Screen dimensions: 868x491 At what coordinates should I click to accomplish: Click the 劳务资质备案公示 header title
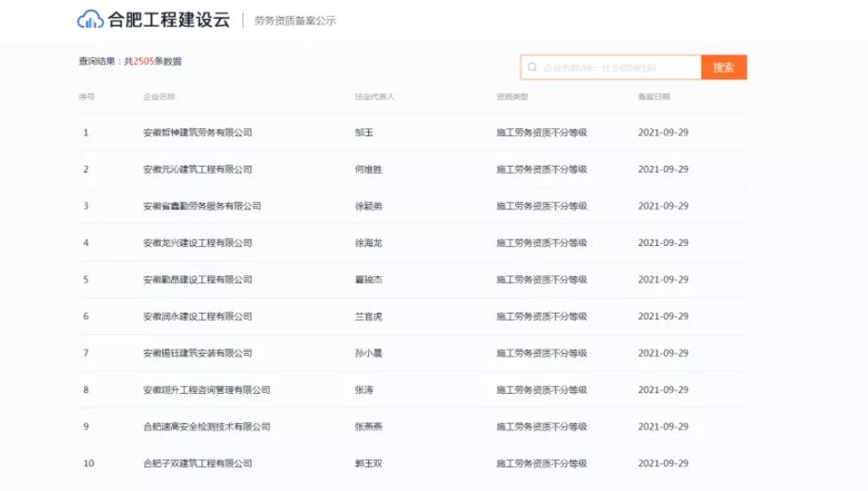point(295,20)
